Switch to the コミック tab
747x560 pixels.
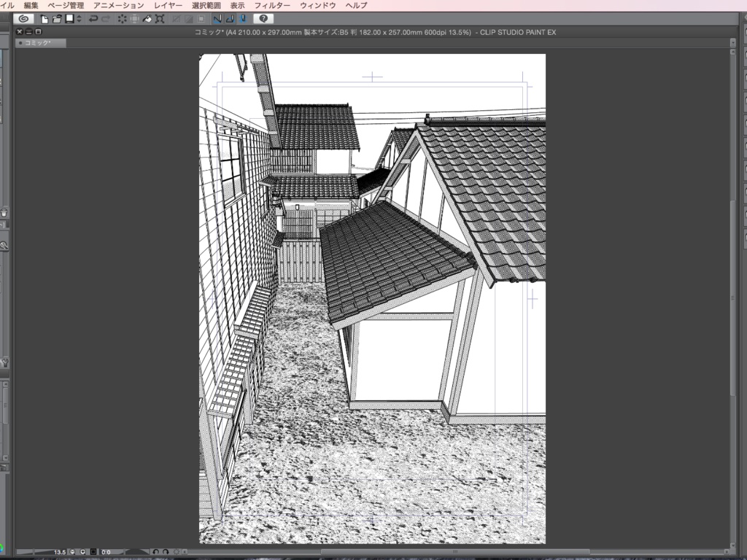click(x=40, y=42)
